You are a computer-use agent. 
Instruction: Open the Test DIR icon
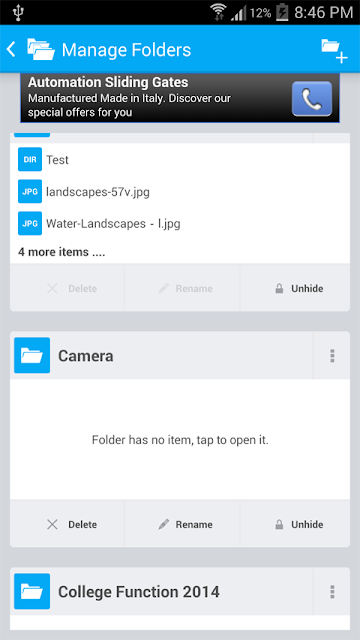click(30, 159)
